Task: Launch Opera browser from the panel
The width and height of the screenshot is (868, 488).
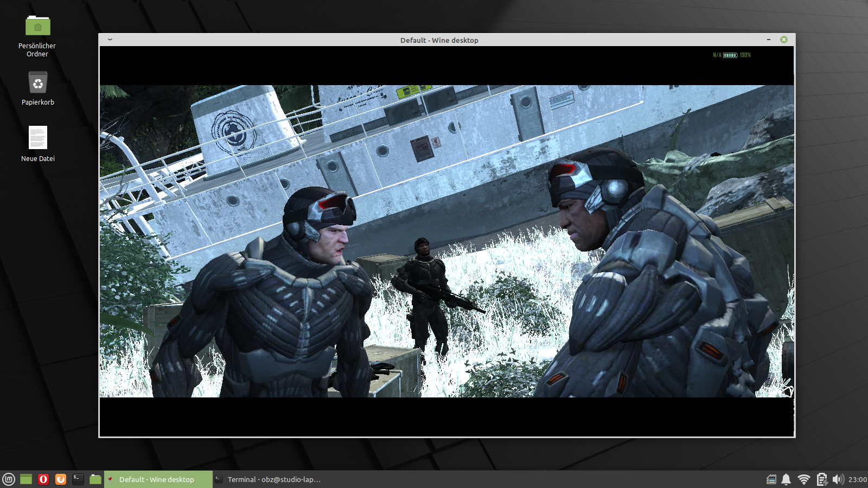Action: [43, 479]
